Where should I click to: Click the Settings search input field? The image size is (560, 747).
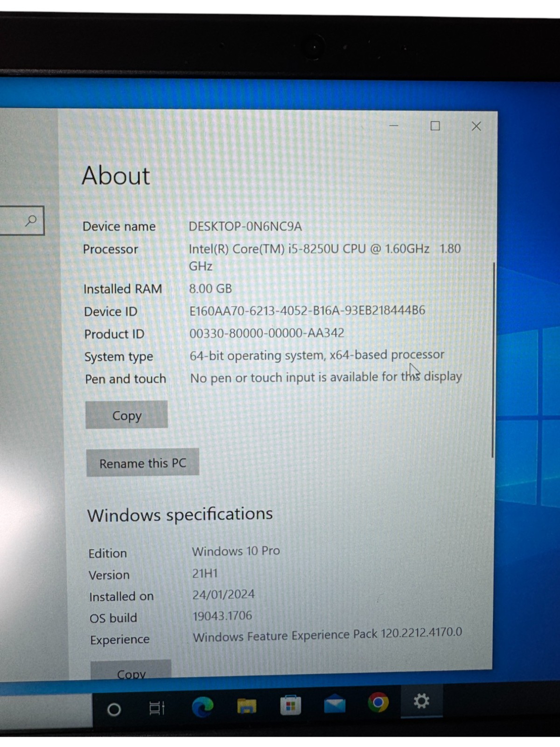coord(21,220)
